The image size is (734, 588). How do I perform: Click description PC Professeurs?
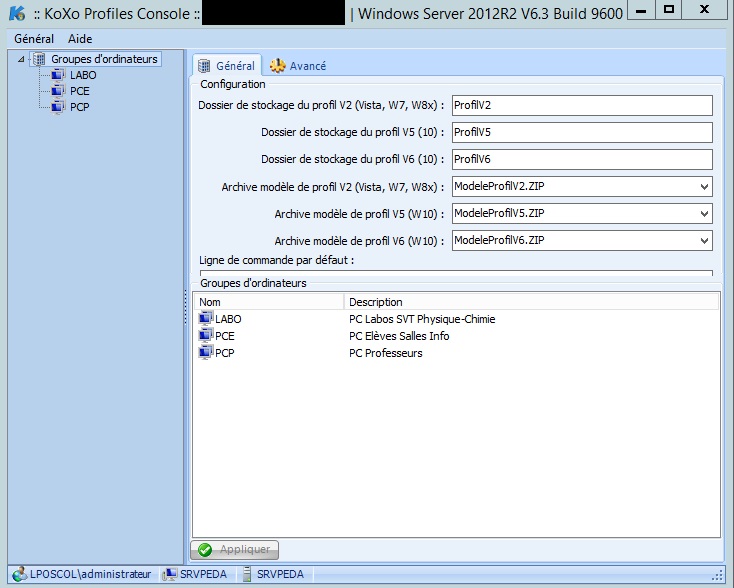386,353
